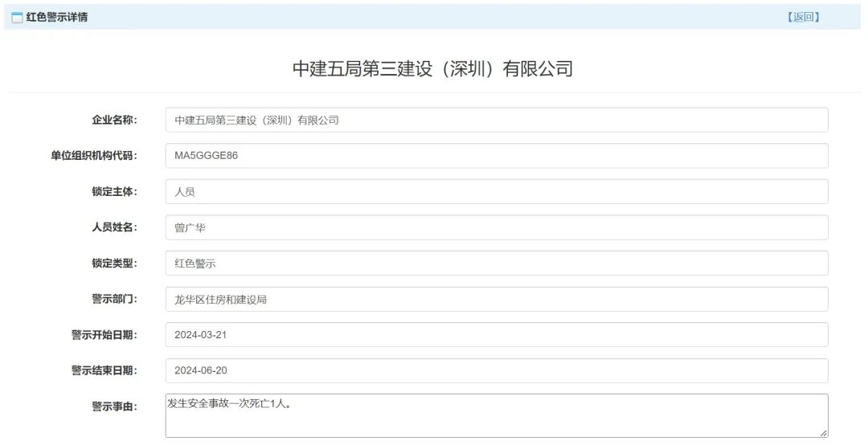Click the 人员姓名 label

115,227
